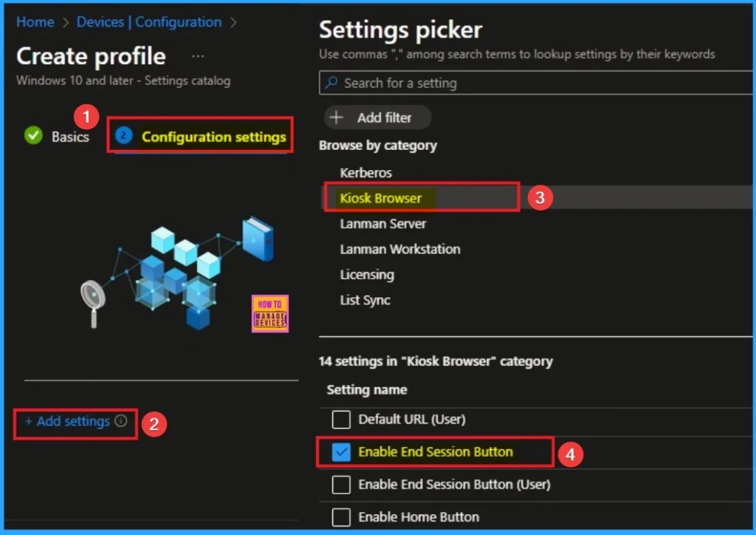
Task: Navigate to the Home breadcrumb link
Action: pos(35,22)
